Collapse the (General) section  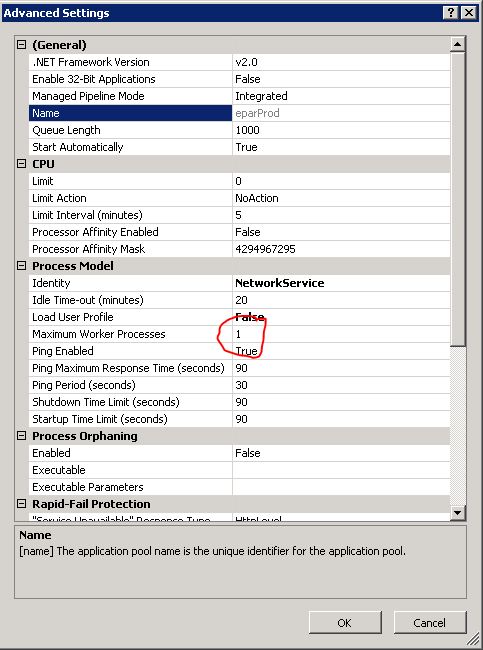(x=21, y=45)
